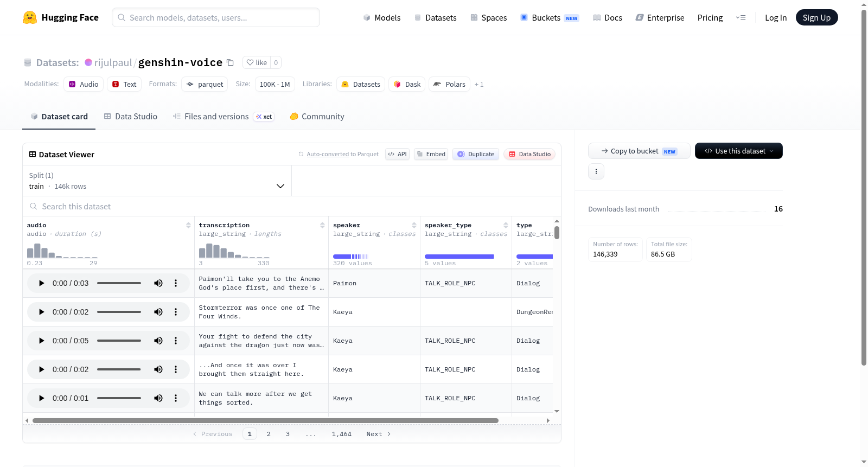Mute the 'Your fight to defend' audio clip

pos(158,341)
